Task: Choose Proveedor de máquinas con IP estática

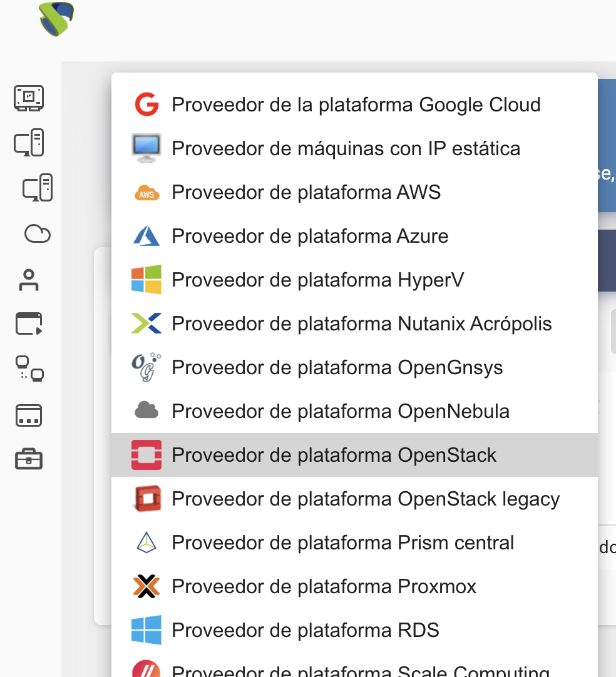Action: 346,148
